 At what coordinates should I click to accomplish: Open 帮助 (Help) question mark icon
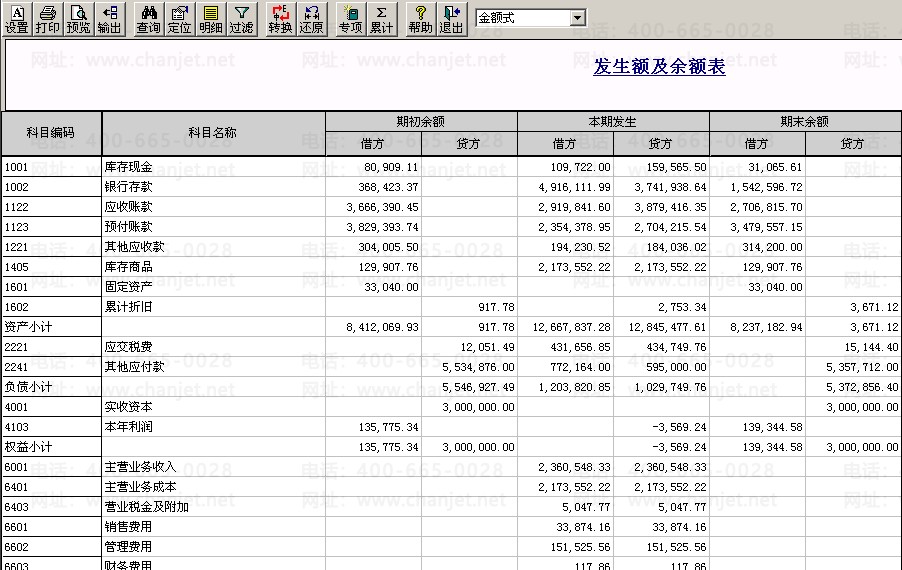tap(421, 19)
